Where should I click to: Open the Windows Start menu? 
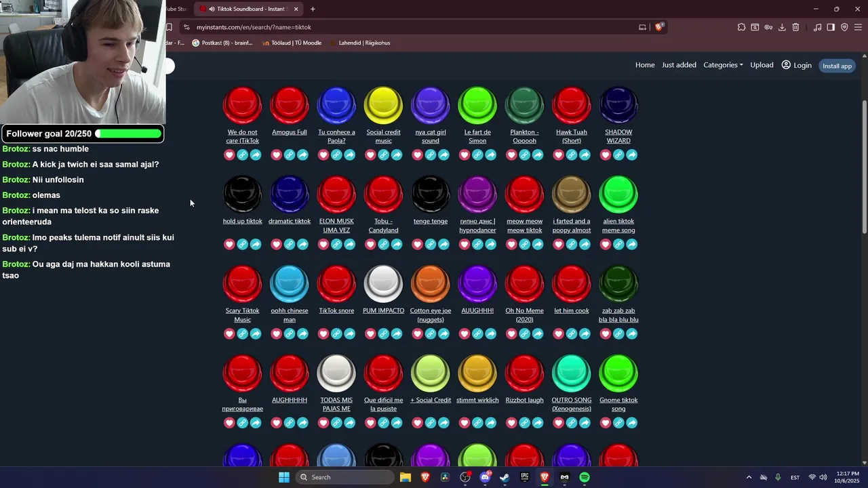pyautogui.click(x=284, y=477)
